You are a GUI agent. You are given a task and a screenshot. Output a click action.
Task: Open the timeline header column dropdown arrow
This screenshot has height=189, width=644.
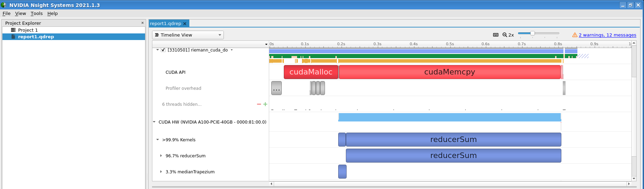[x=266, y=45]
